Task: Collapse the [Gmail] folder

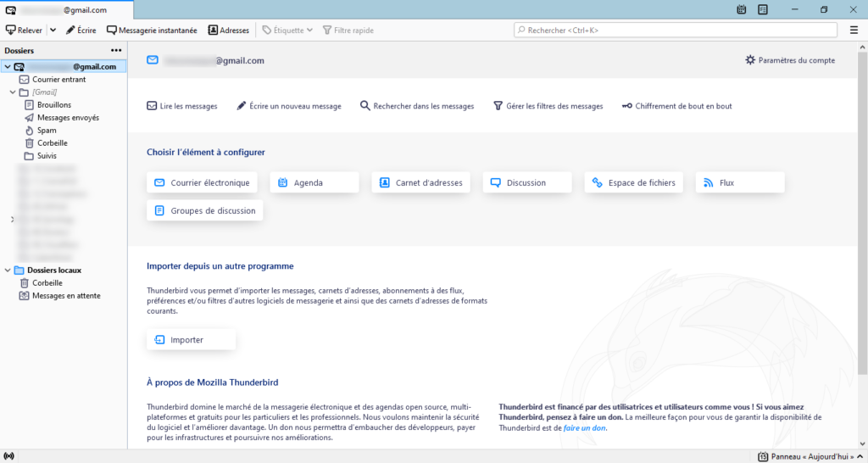Action: click(13, 92)
